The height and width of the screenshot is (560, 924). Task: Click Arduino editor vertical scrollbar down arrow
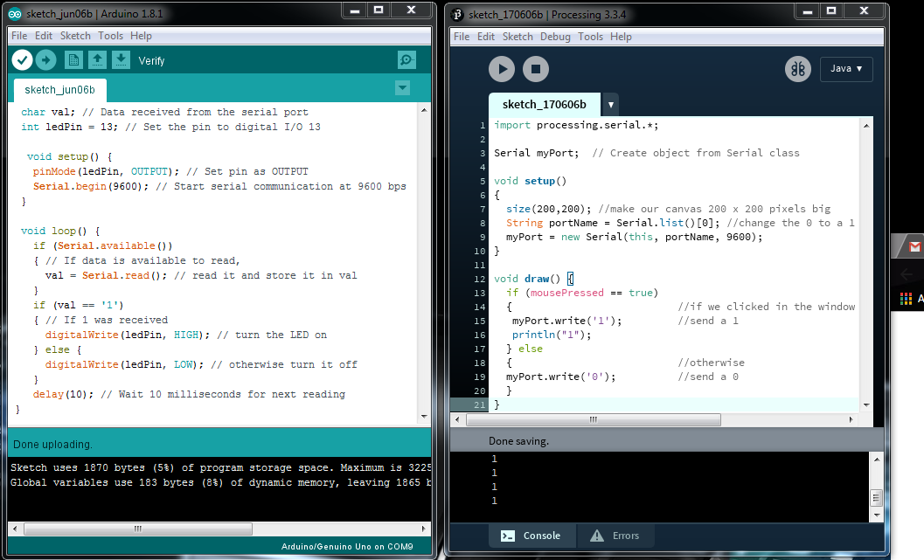pos(424,417)
